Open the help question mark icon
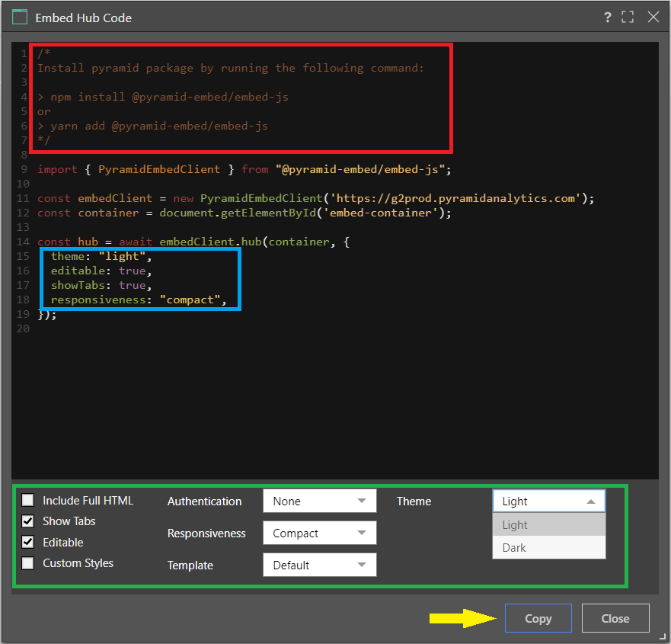The height and width of the screenshot is (644, 671). pyautogui.click(x=607, y=18)
